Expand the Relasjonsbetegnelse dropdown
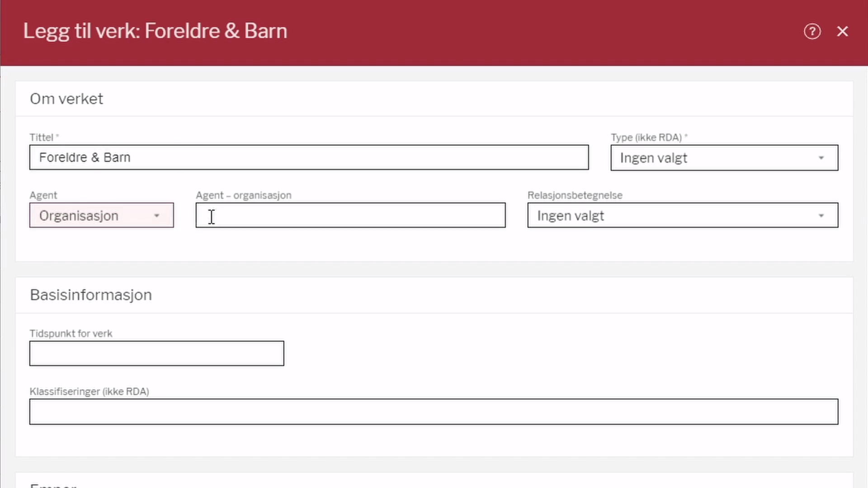868x488 pixels. pos(674,216)
